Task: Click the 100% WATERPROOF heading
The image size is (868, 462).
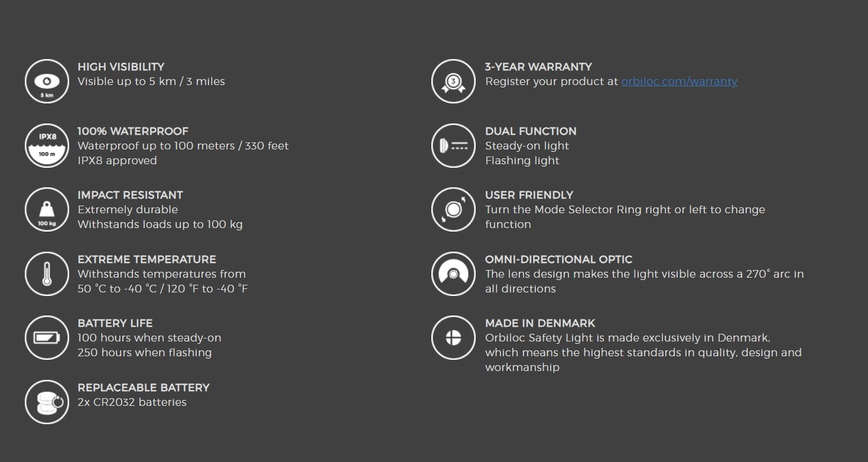Action: (x=133, y=131)
